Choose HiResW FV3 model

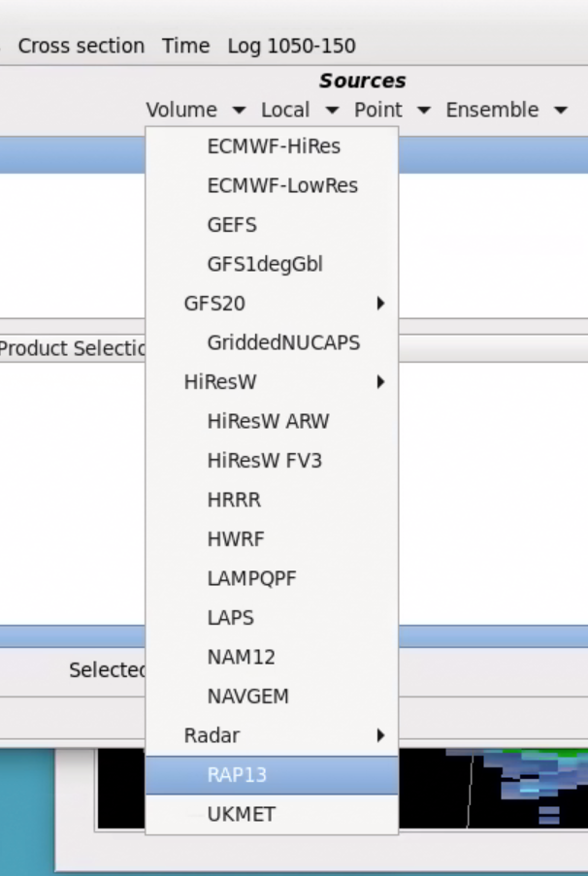click(273, 461)
